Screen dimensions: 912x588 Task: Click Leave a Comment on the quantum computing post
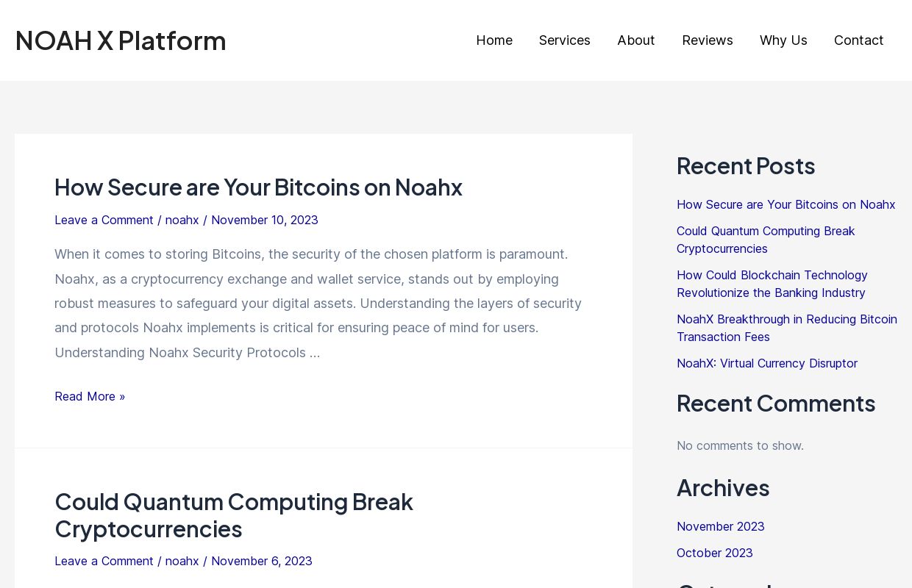coord(104,561)
